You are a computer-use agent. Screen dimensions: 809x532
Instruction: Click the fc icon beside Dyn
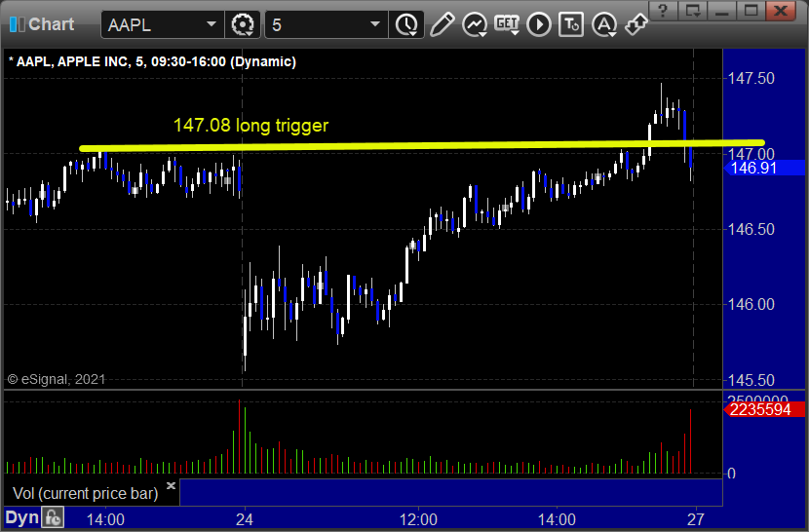point(54,517)
